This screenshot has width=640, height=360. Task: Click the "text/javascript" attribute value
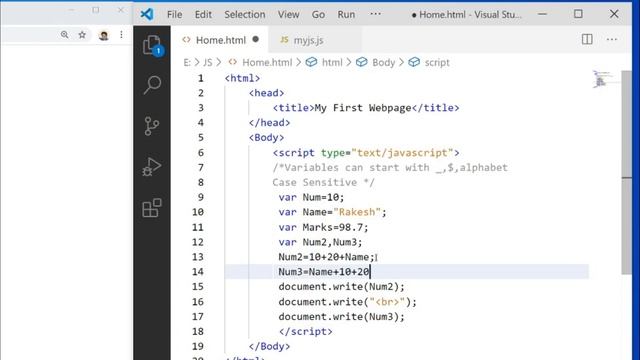(403, 153)
